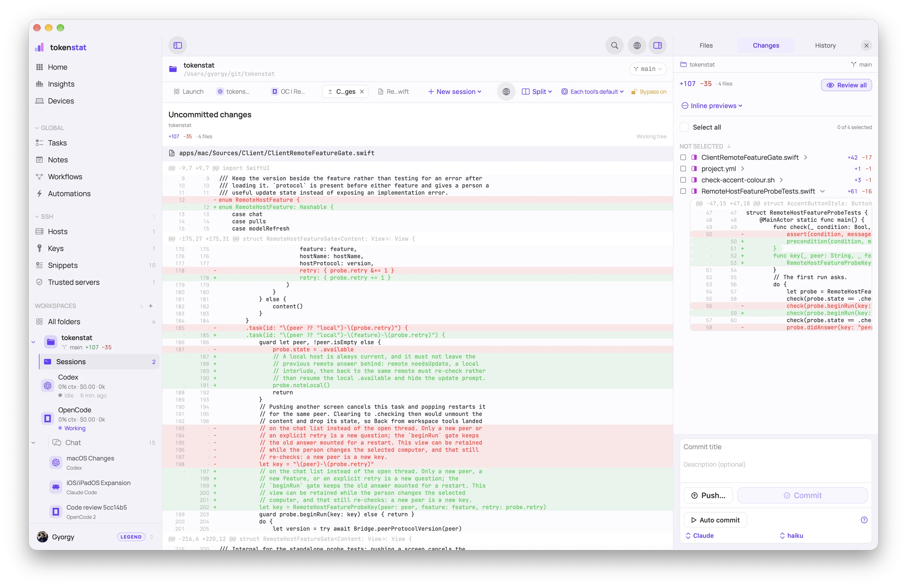Open the tokens... session tab

[233, 91]
